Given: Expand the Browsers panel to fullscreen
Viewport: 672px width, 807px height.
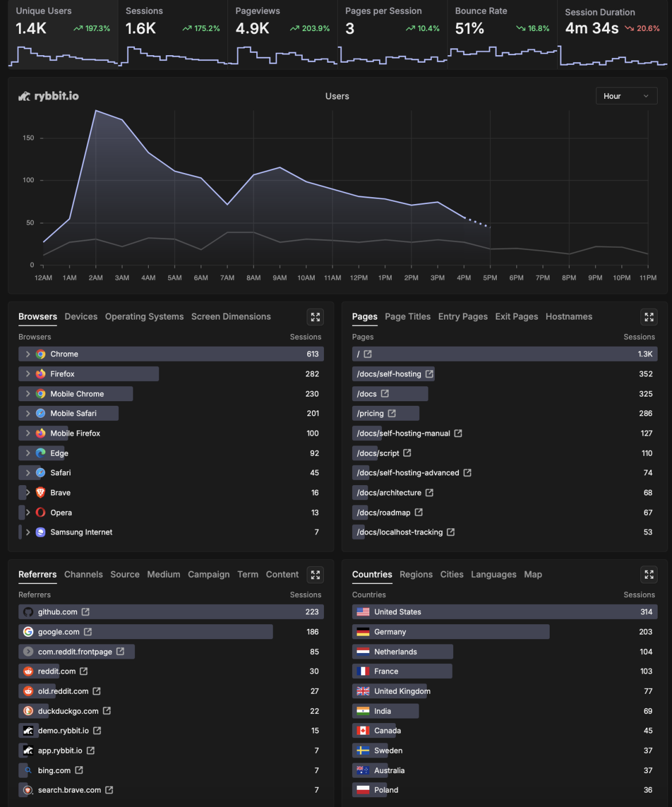Looking at the screenshot, I should pos(315,317).
